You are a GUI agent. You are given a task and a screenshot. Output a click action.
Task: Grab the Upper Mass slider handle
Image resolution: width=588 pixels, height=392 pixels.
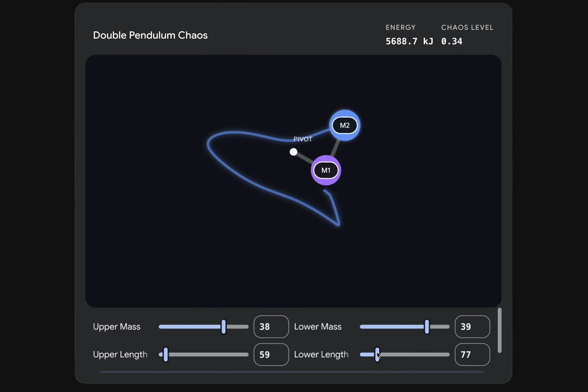click(224, 327)
